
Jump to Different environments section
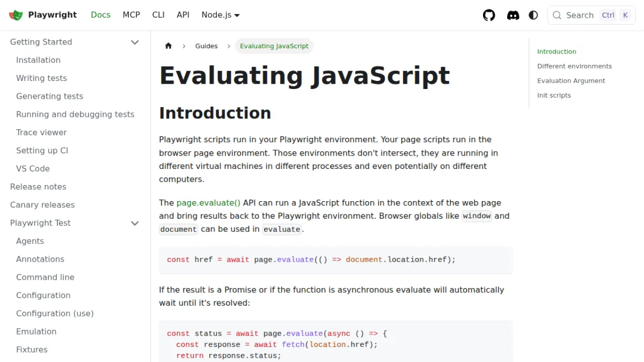574,66
